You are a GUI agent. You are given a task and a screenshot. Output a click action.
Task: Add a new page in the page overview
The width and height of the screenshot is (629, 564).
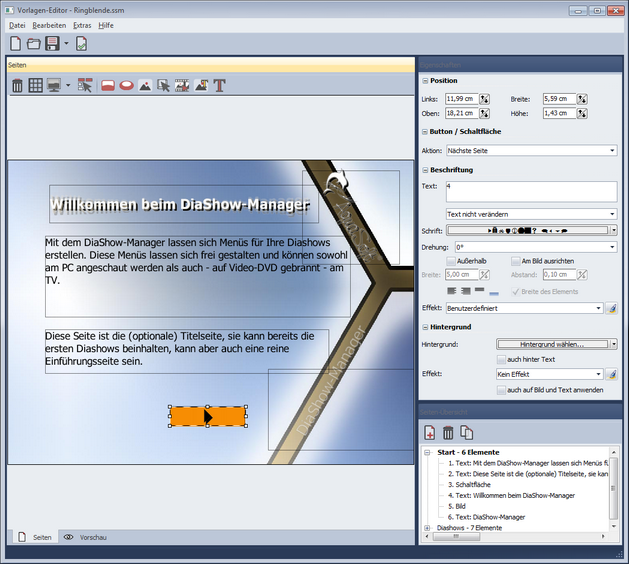click(430, 432)
